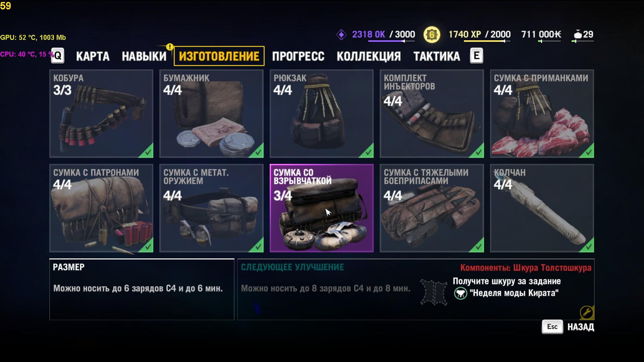Click the Q key previous-tab icon

tap(58, 56)
